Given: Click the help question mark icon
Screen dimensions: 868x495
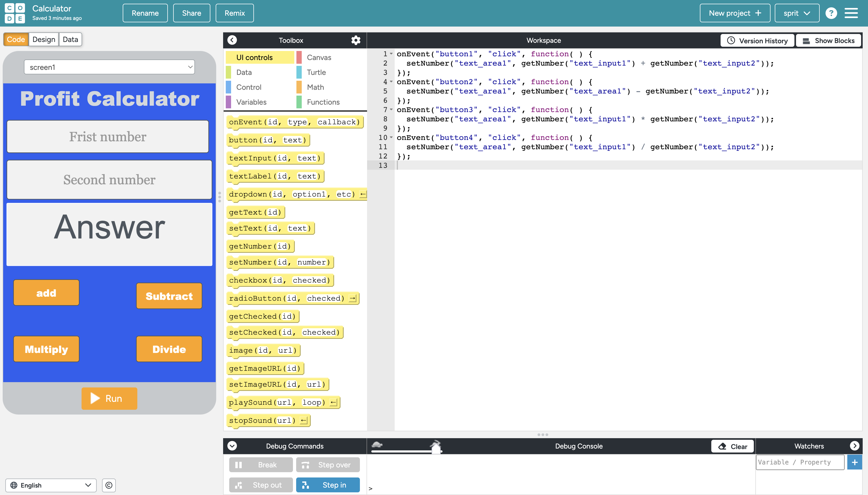Looking at the screenshot, I should [831, 13].
